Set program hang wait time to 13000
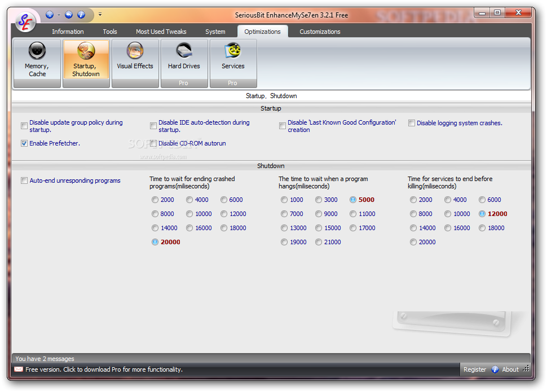Screen dimensions: 547x392 [284, 228]
